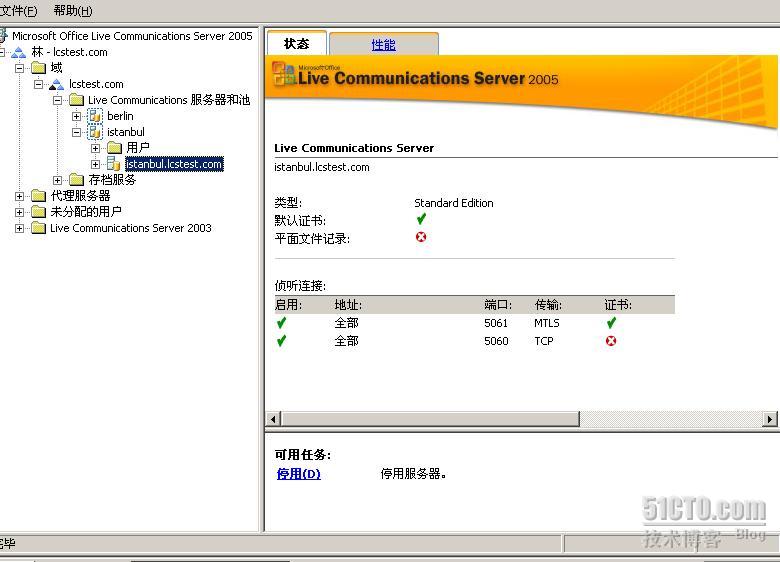Viewport: 780px width, 562px height.
Task: Expand the 代理服务器 node
Action: click(x=19, y=196)
